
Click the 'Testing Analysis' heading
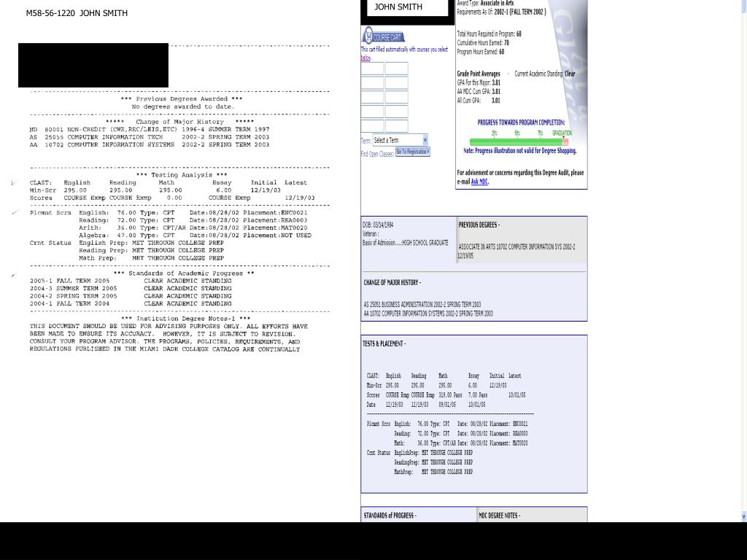(182, 175)
